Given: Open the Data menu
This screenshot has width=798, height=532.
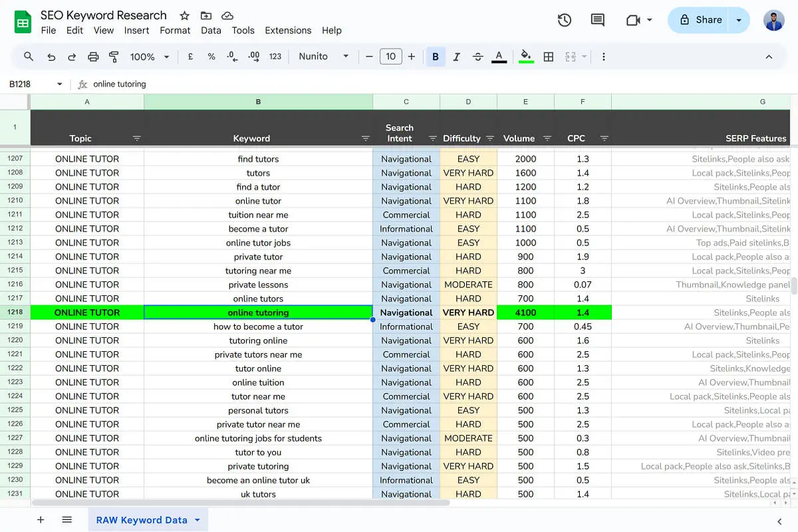Looking at the screenshot, I should (x=210, y=30).
